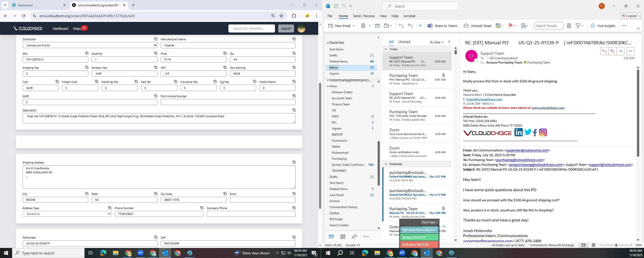The image size is (644, 258).
Task: Copy the Your Earning field value
Action: click(294, 67)
